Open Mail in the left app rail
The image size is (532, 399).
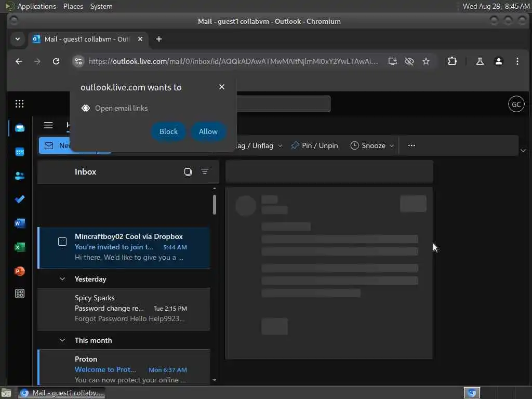tap(20, 128)
